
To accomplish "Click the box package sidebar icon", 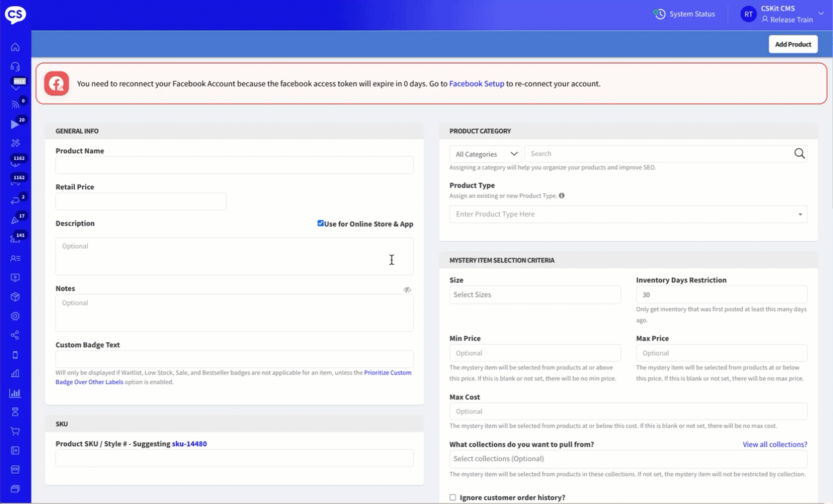I will coord(15,297).
